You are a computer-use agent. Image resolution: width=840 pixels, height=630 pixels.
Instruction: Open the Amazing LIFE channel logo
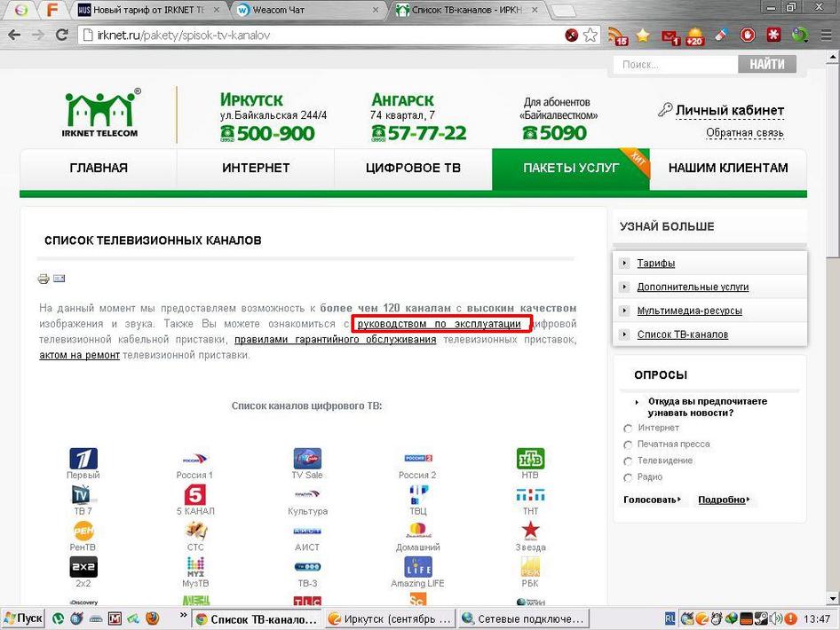(x=418, y=567)
